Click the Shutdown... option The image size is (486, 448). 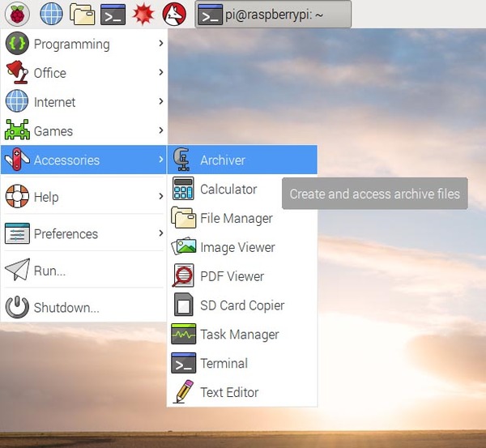pyautogui.click(x=66, y=308)
